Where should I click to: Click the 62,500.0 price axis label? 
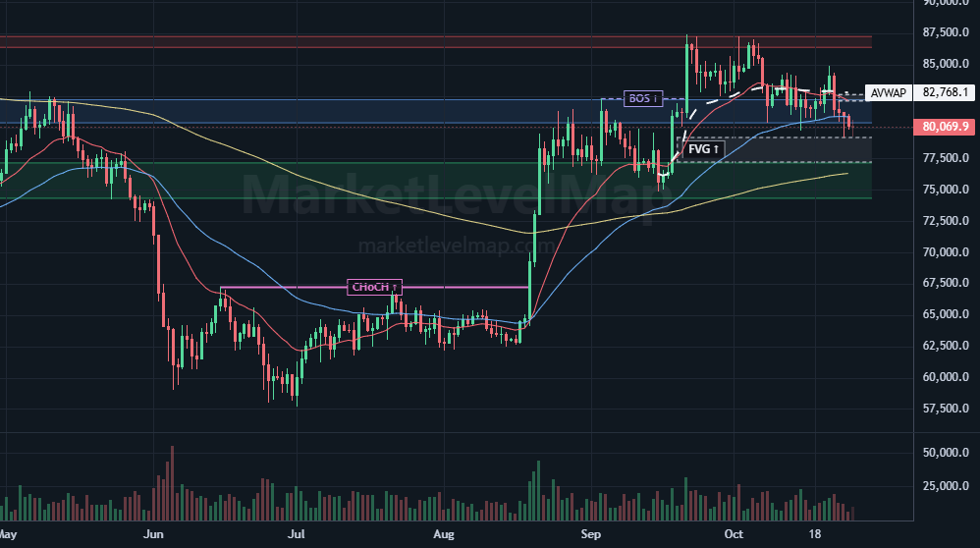click(x=945, y=346)
